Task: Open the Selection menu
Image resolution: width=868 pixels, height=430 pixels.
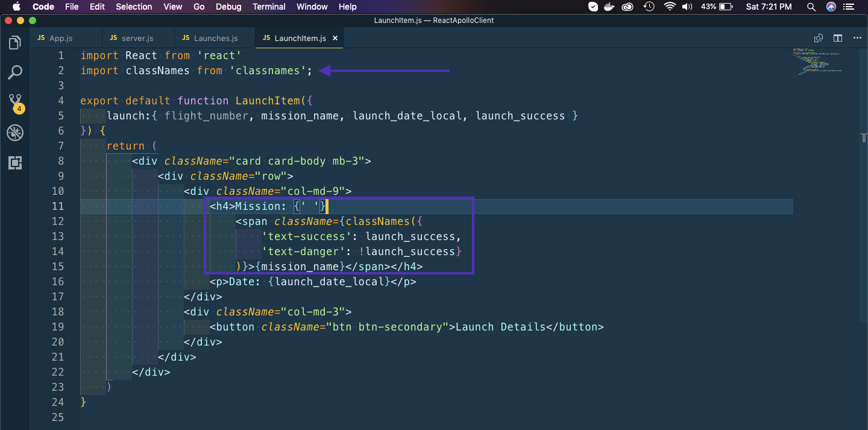Action: click(x=134, y=7)
